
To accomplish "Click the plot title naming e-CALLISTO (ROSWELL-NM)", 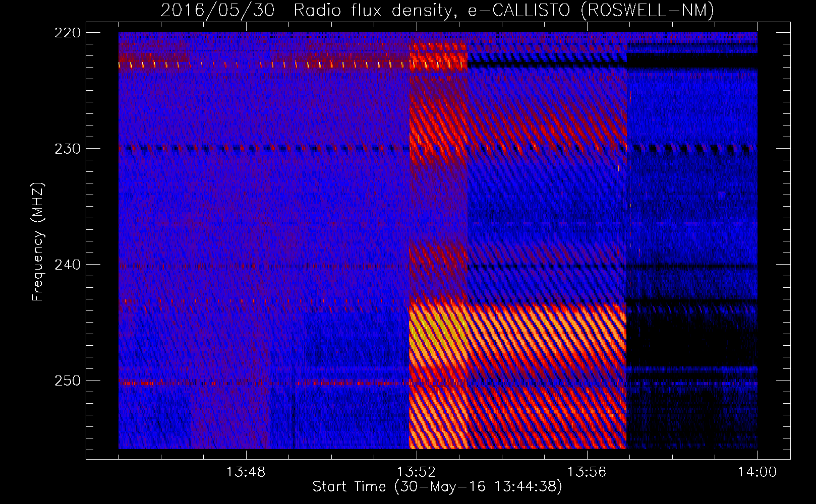I will 437,10.
